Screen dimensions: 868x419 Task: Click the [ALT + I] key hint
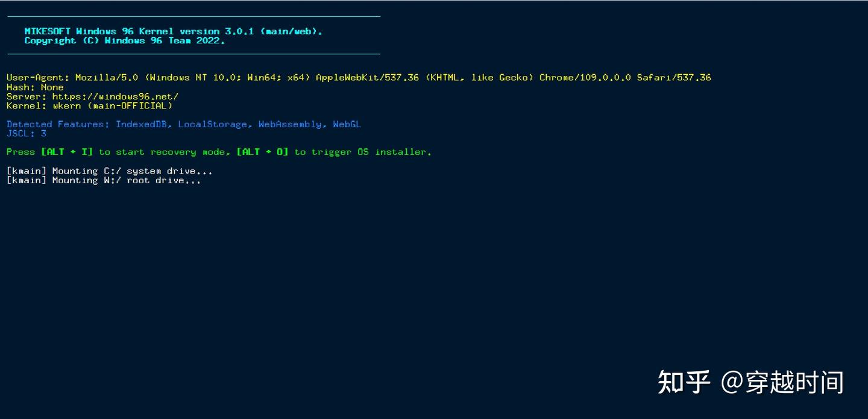click(x=67, y=152)
